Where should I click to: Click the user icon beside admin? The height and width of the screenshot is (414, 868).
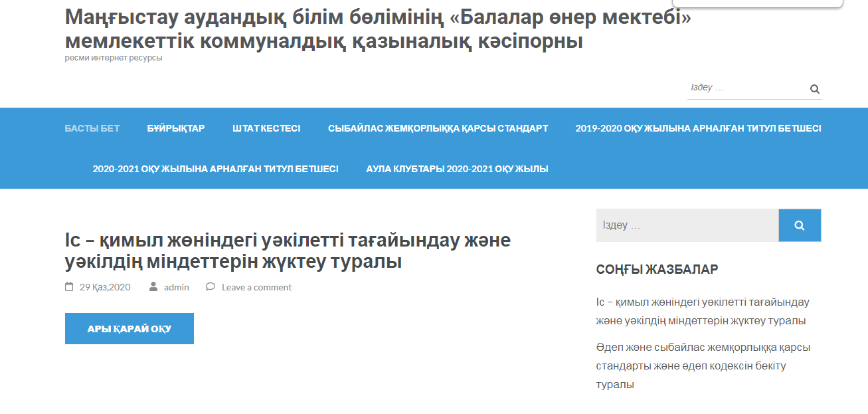pos(153,287)
